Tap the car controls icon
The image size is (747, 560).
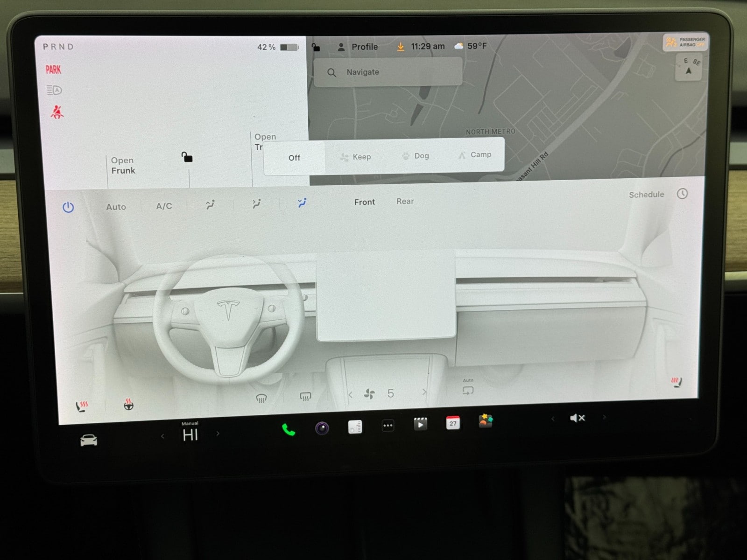click(89, 440)
